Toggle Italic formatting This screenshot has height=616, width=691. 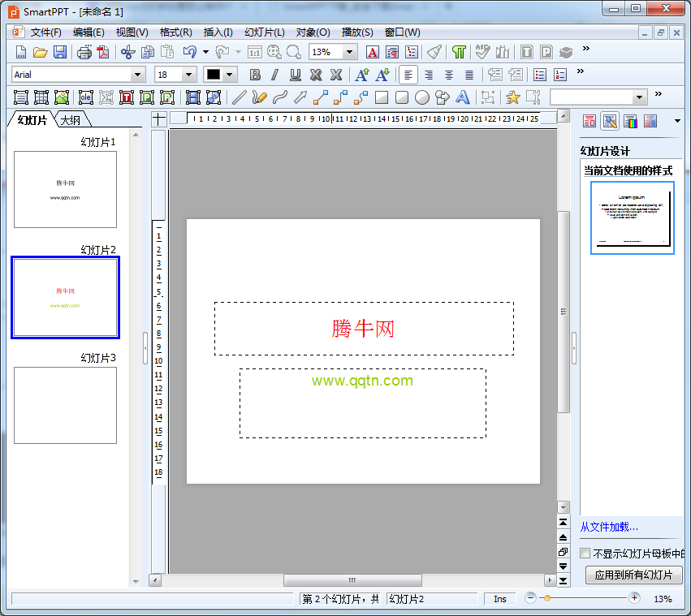click(x=274, y=75)
